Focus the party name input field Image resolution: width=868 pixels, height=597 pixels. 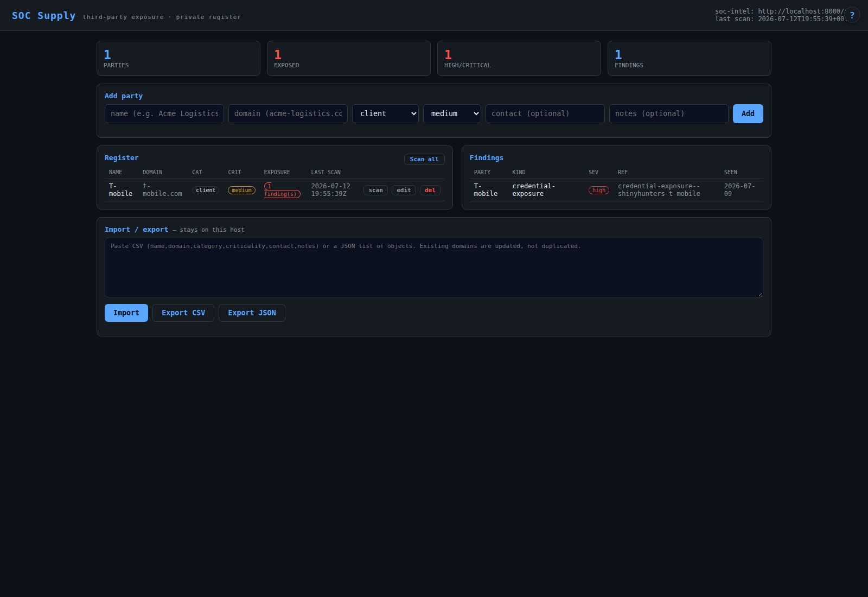click(x=164, y=113)
